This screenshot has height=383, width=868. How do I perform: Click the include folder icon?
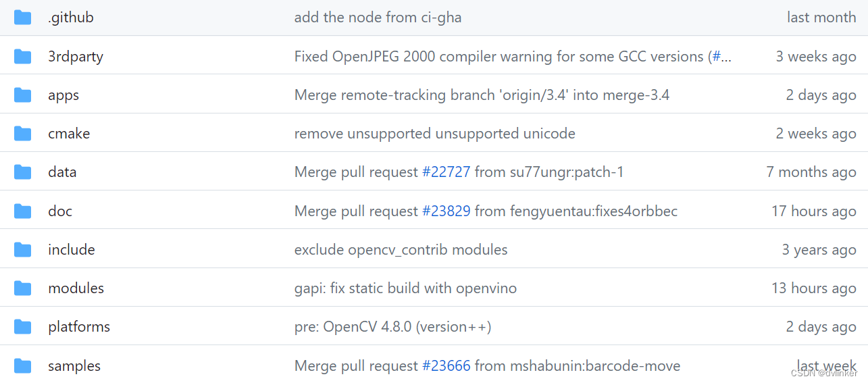tap(23, 250)
